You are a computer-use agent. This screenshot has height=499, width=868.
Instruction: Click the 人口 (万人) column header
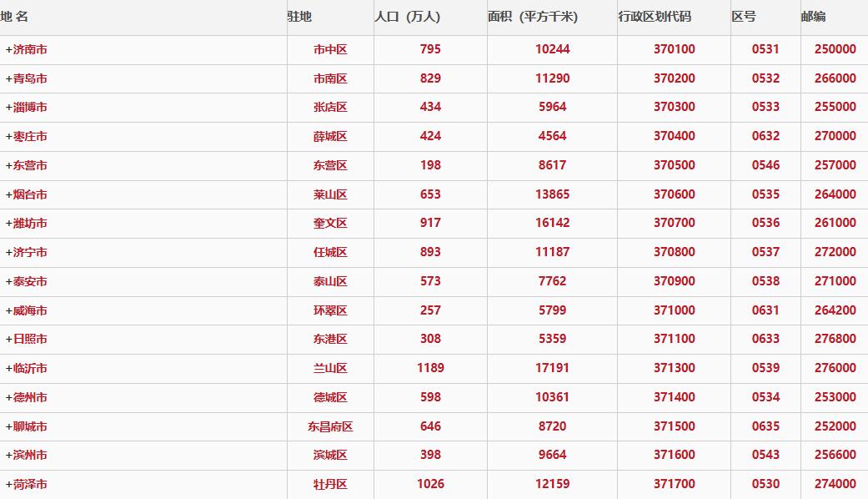pyautogui.click(x=408, y=17)
